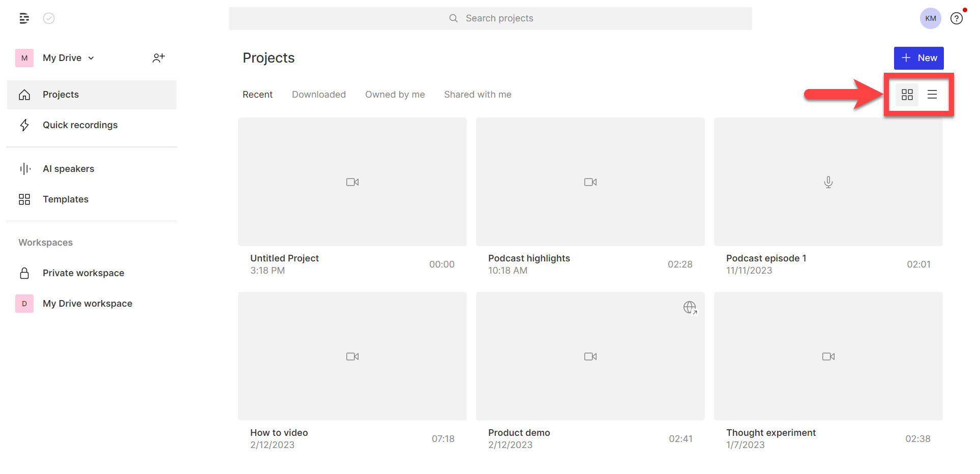Open the Product demo thumbnail

pyautogui.click(x=590, y=357)
